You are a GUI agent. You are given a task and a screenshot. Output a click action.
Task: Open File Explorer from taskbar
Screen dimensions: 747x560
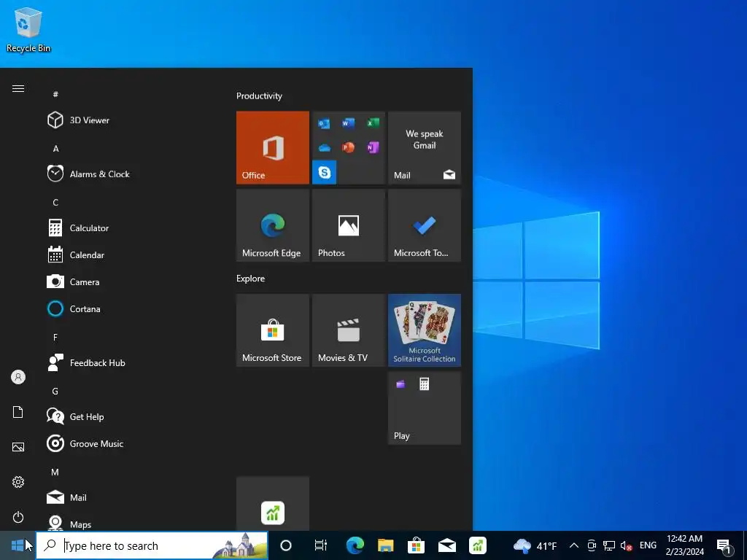tap(385, 545)
